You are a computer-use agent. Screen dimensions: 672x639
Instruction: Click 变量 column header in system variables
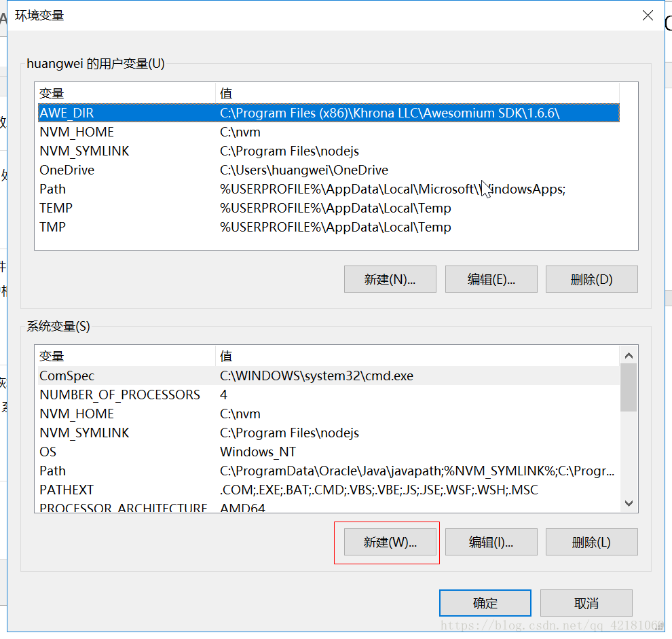pos(126,356)
